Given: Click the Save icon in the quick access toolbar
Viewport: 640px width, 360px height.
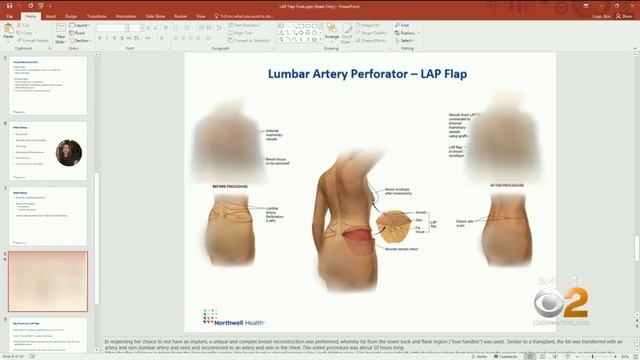Looking at the screenshot, I should tap(9, 6).
